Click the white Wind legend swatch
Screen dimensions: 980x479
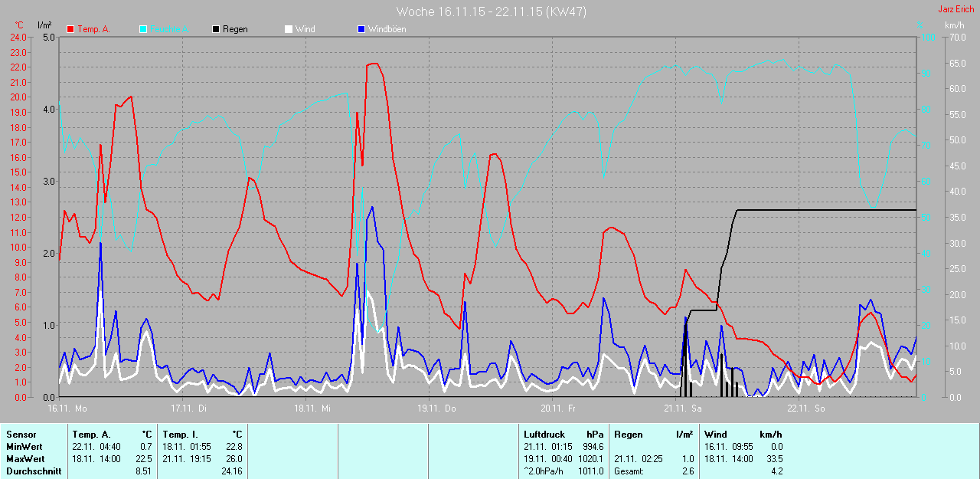click(288, 29)
